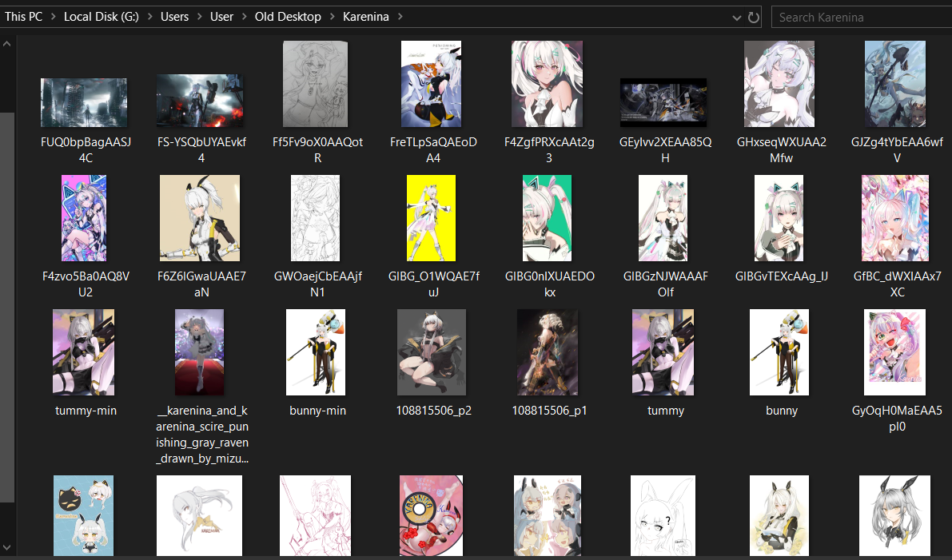The height and width of the screenshot is (560, 952).
Task: Select GIBGvTEXcAAg_IJ image thumbnail
Action: coord(779,218)
